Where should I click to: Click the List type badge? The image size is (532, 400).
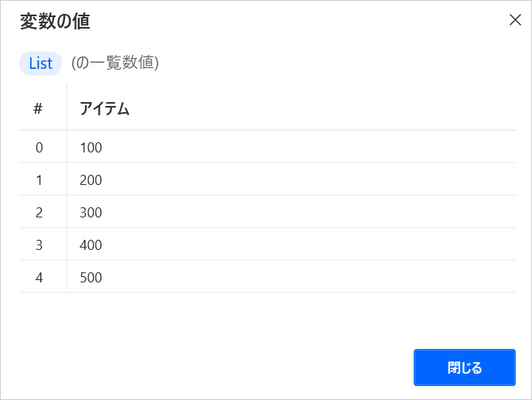click(x=40, y=63)
